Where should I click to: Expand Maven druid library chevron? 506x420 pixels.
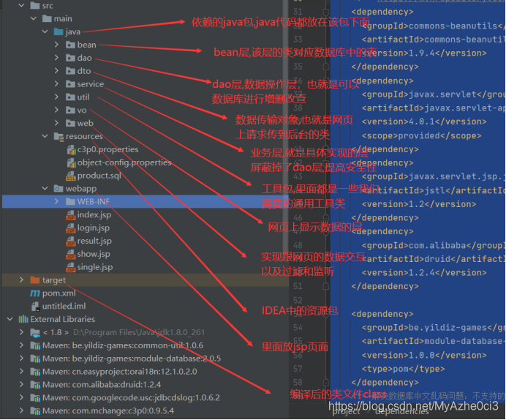coord(21,384)
